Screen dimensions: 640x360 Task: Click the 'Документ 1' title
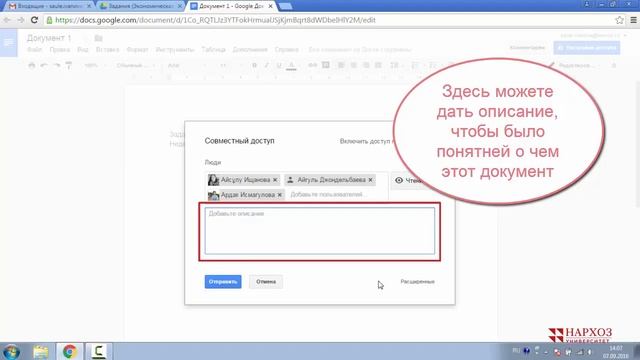pyautogui.click(x=49, y=38)
